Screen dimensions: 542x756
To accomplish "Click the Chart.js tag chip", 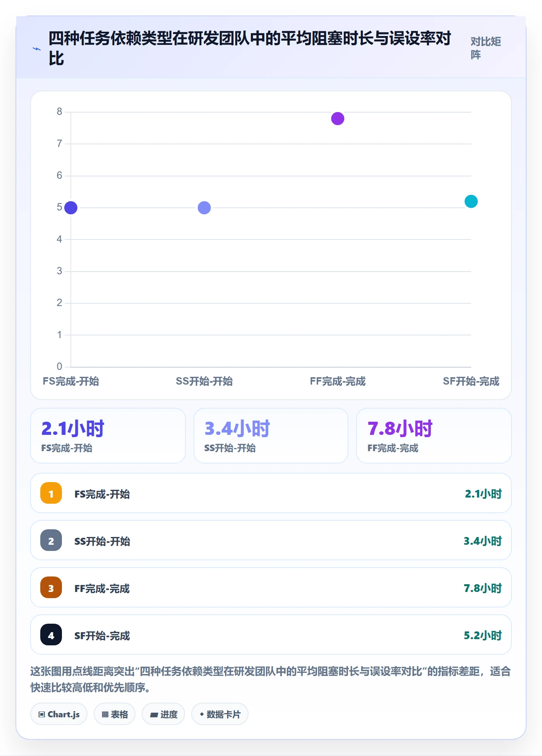I will 59,714.
